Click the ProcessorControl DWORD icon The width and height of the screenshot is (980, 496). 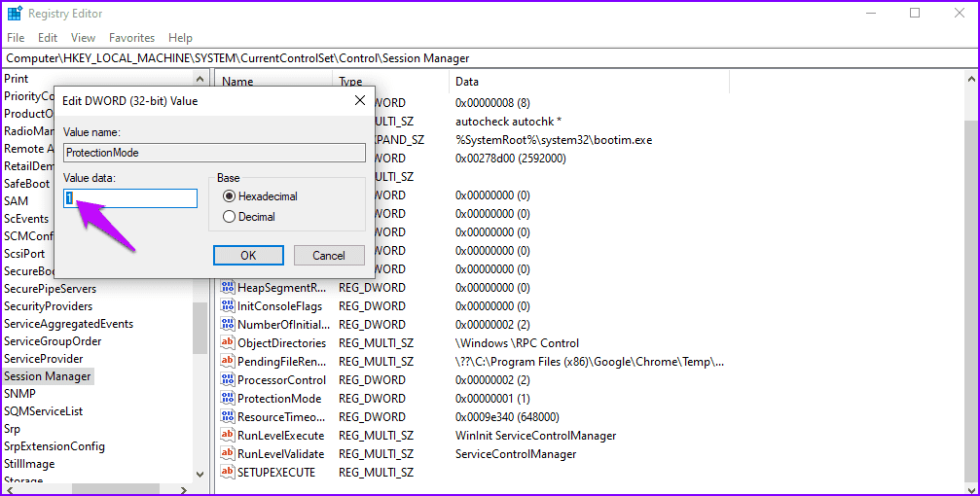[228, 380]
